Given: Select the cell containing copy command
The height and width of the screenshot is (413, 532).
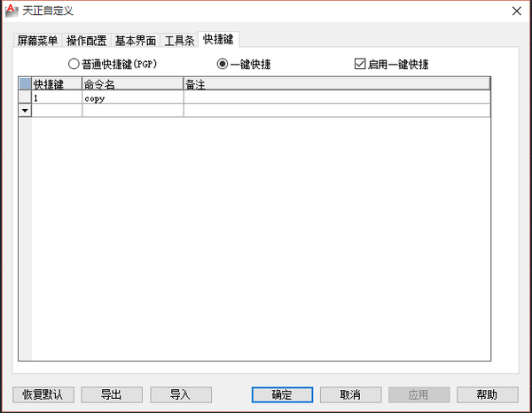Looking at the screenshot, I should coord(132,98).
